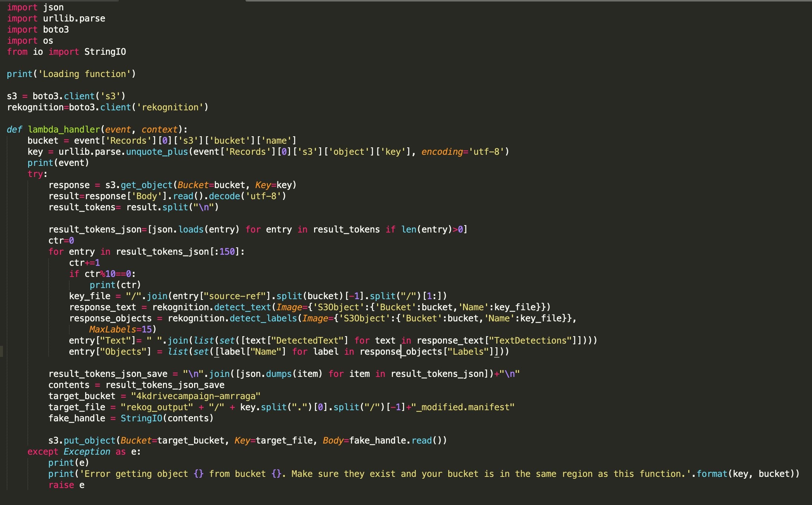Click the print(event) statement

59,163
